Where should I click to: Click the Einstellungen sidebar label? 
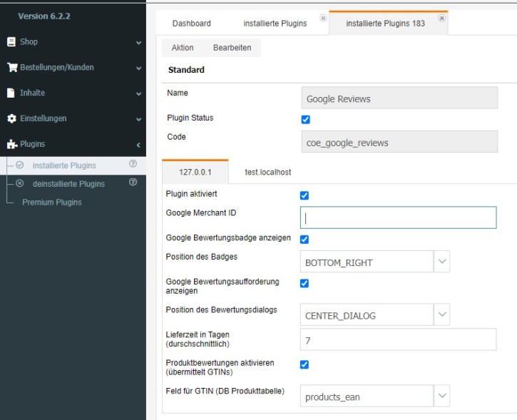click(x=43, y=118)
